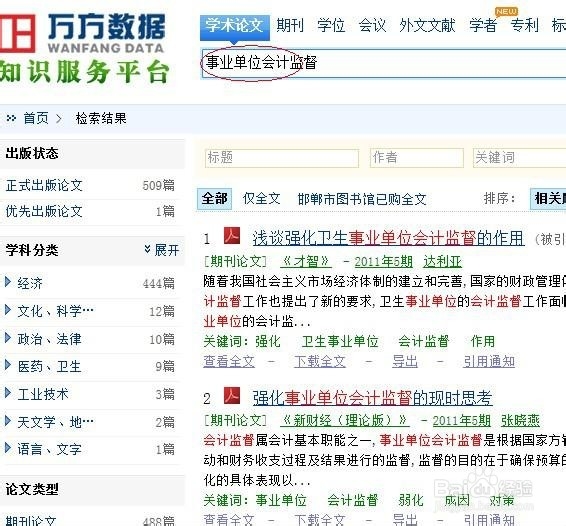Viewport: 566px width, 526px height.
Task: Expand the 学科分类 section via 展开
Action: tap(162, 250)
